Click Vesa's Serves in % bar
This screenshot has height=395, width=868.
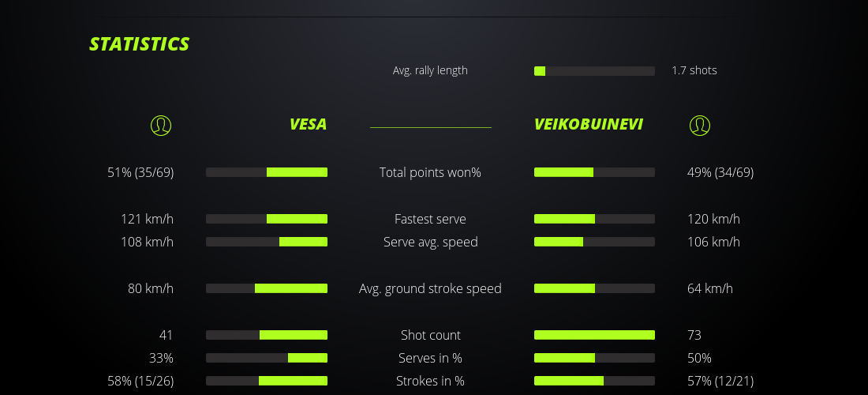tap(267, 358)
